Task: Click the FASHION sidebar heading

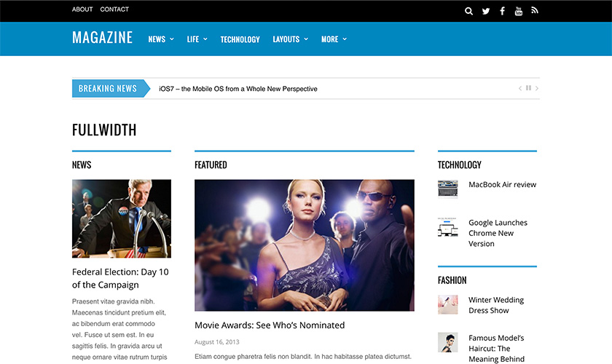Action: tap(452, 280)
